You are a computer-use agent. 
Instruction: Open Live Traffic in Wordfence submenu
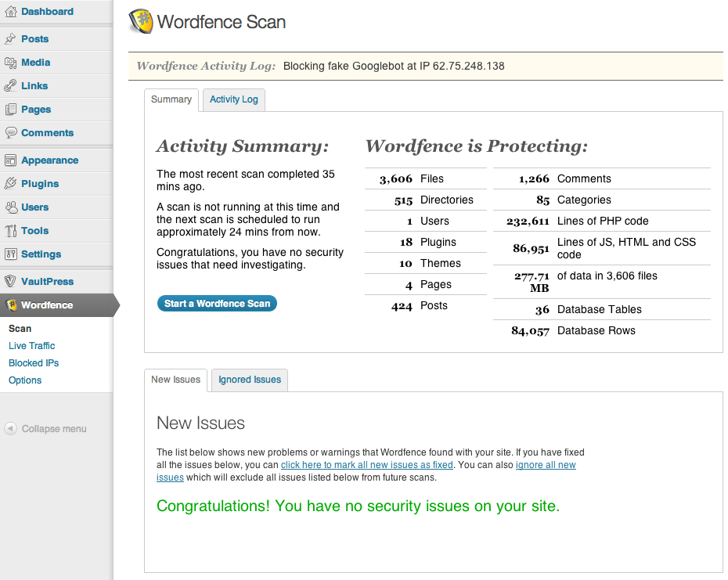tap(31, 346)
